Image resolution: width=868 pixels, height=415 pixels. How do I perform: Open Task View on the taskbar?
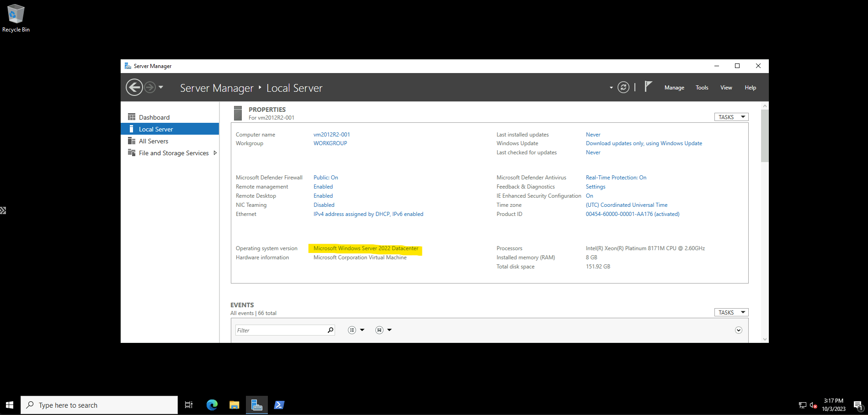pyautogui.click(x=188, y=405)
